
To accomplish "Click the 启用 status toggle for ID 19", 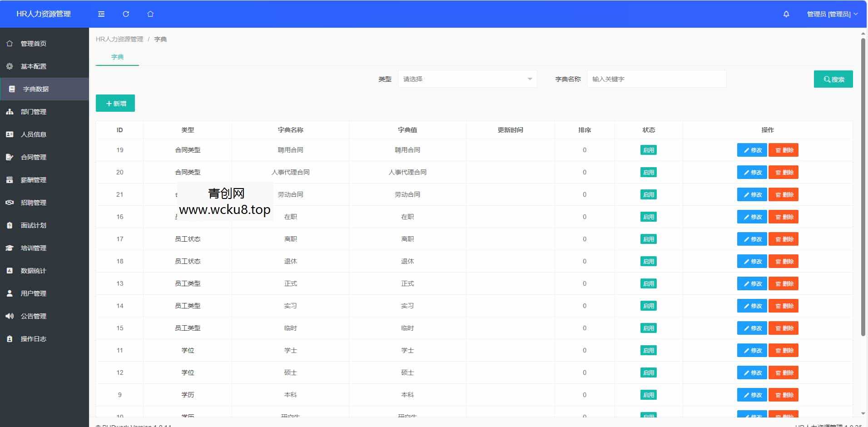I will (x=648, y=150).
